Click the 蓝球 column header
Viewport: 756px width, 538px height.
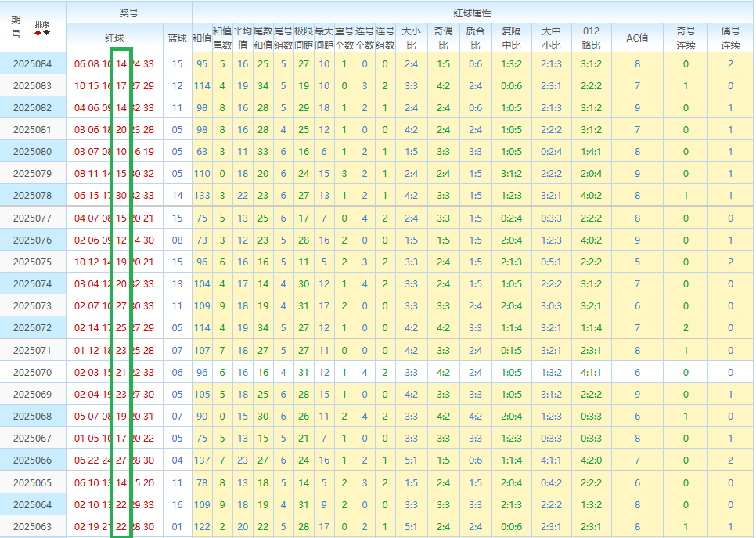point(177,38)
